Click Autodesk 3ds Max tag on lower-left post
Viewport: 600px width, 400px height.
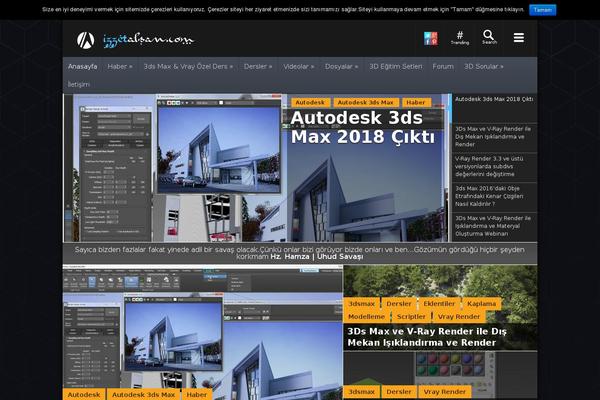[143, 394]
